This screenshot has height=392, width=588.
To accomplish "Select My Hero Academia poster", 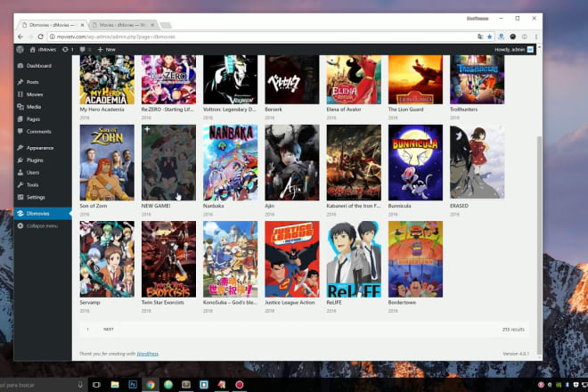I will 107,79.
